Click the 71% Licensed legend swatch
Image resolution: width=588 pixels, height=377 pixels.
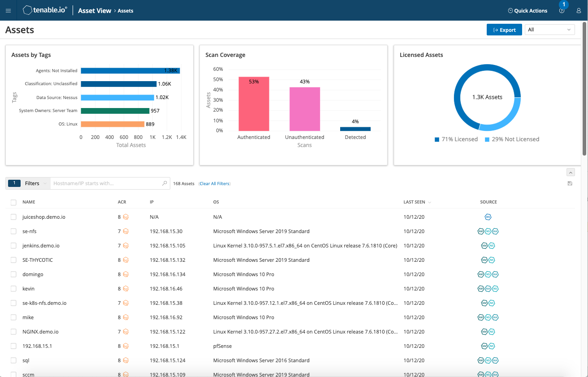click(437, 139)
